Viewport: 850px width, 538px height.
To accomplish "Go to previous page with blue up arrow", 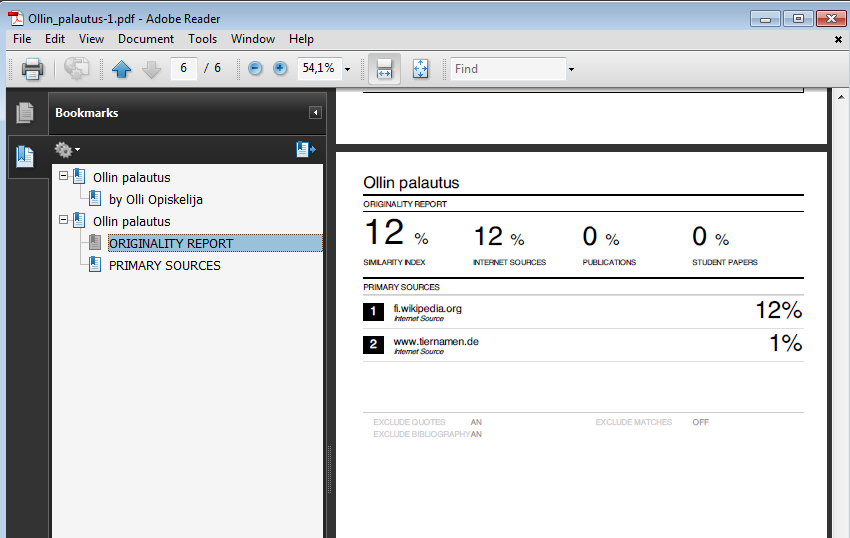I will pos(121,69).
